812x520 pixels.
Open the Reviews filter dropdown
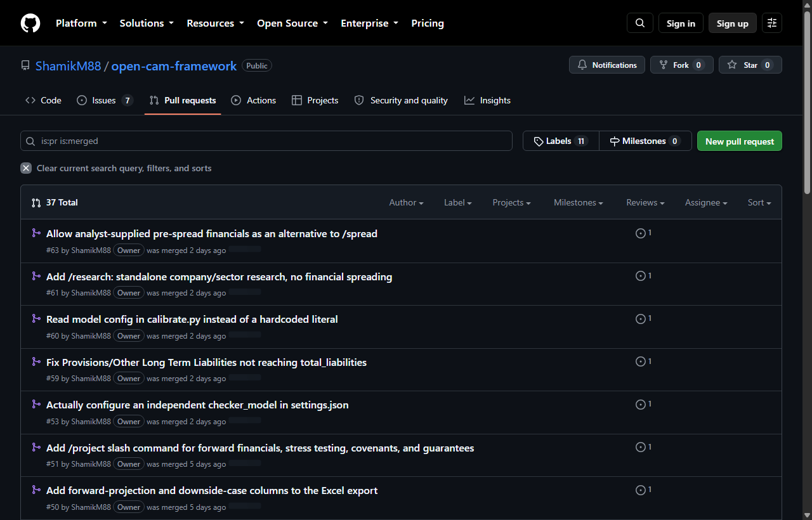(x=645, y=202)
